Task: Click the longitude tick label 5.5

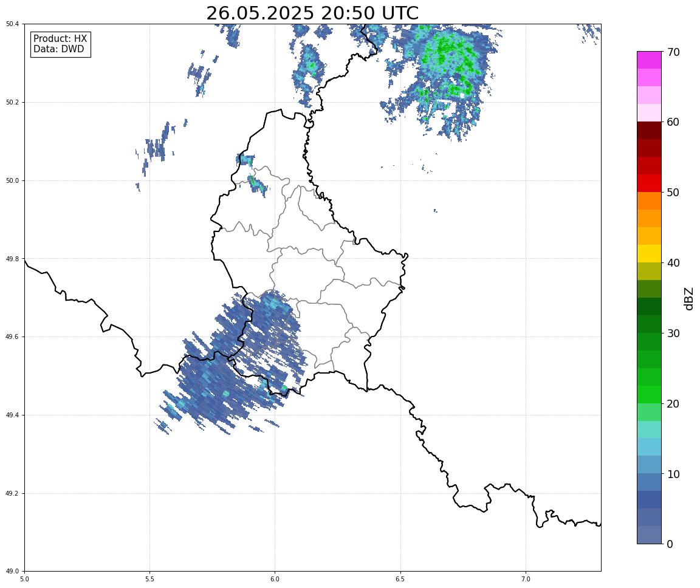Action: [149, 579]
